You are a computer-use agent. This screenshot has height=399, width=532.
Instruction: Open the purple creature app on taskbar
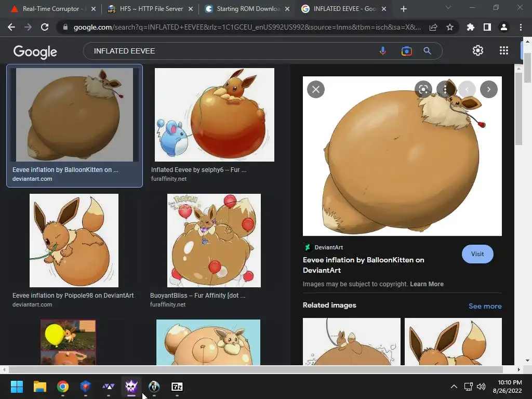coord(131,387)
